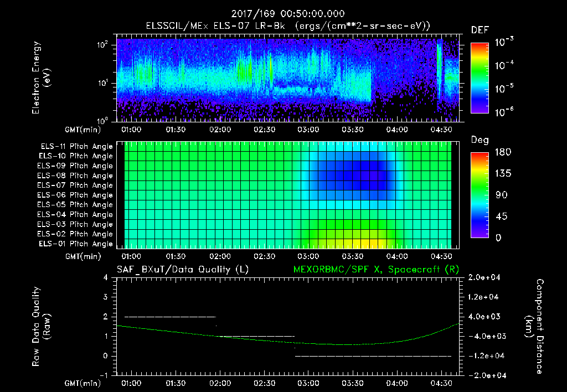Click the DEF label above the top color bar
The image size is (567, 392).
click(480, 30)
